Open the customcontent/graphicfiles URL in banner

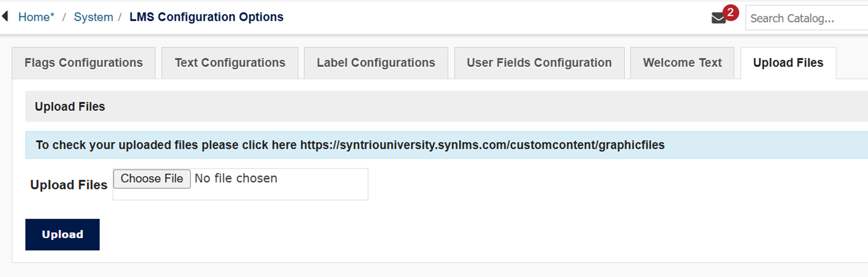click(482, 145)
